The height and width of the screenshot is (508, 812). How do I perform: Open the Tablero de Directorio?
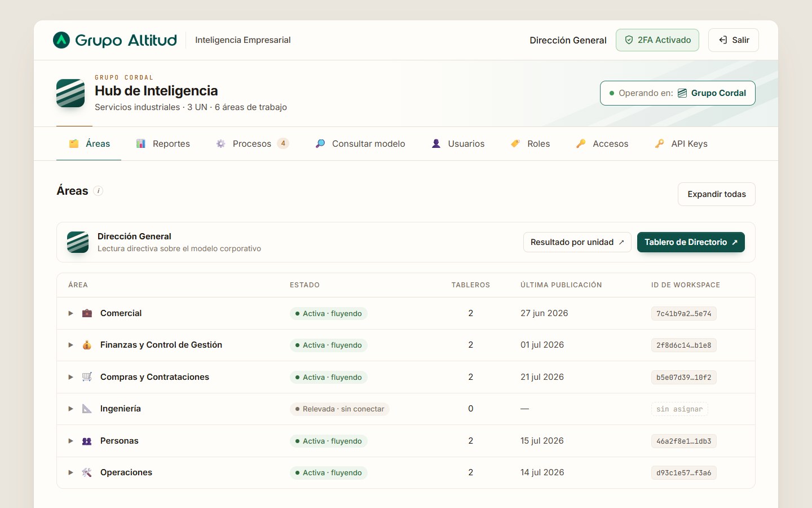[x=691, y=242]
